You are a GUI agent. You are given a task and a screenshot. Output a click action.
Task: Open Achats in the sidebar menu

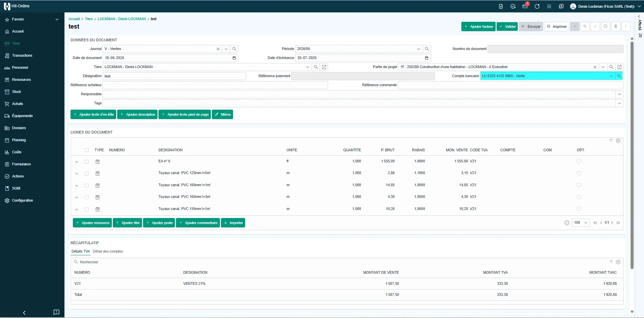[17, 104]
